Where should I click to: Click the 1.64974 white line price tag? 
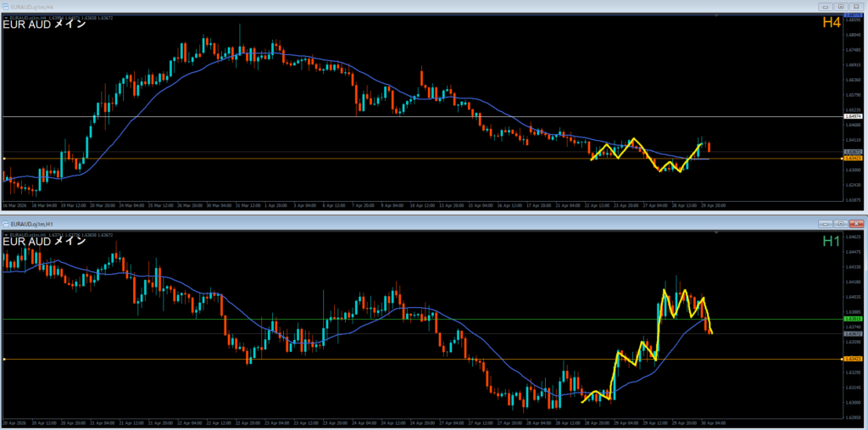854,116
